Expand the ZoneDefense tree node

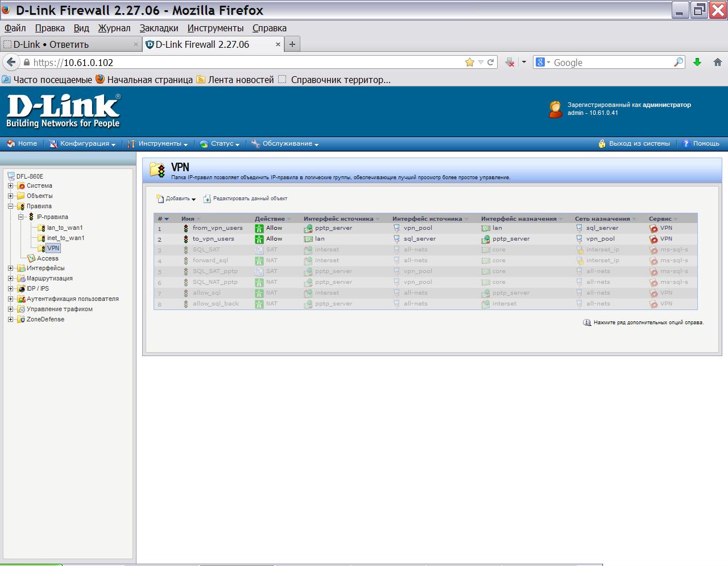[x=10, y=320]
